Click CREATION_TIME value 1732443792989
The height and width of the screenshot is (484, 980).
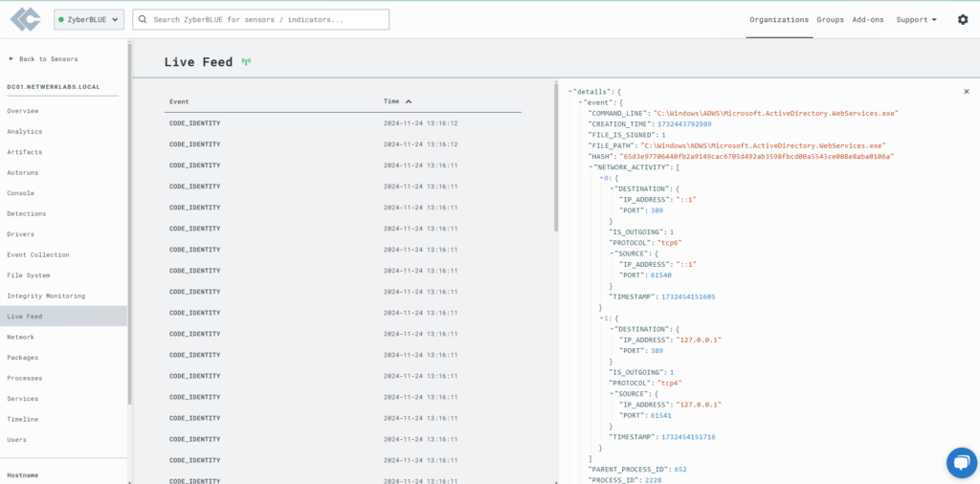coord(684,123)
